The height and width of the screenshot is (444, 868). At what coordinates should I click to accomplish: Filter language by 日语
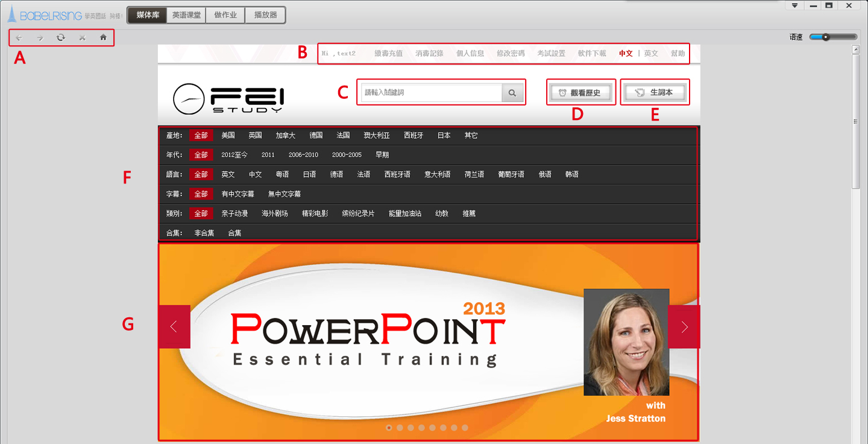click(x=309, y=174)
